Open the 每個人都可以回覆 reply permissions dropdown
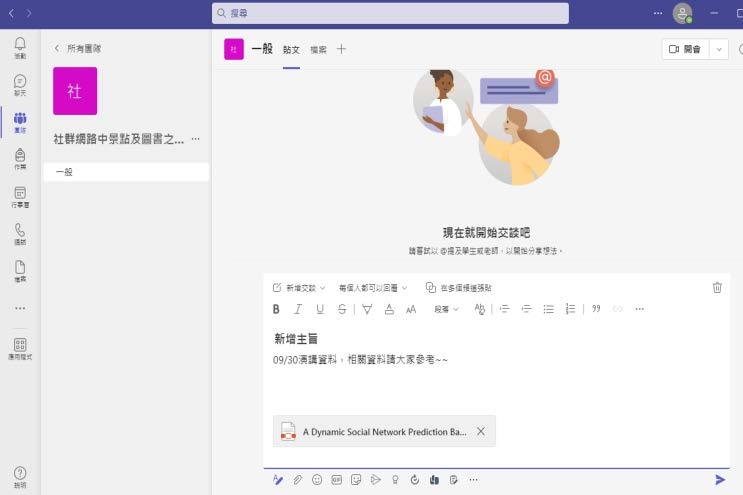 (374, 287)
